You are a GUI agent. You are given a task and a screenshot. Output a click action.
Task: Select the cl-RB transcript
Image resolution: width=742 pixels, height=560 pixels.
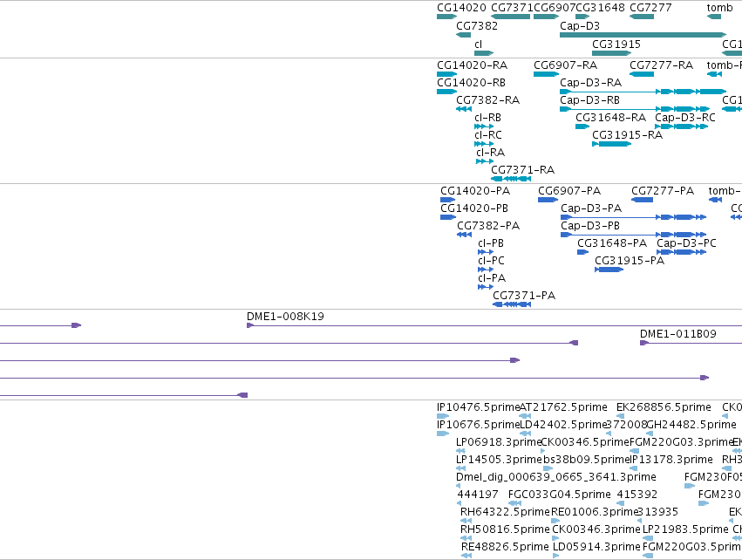484,126
